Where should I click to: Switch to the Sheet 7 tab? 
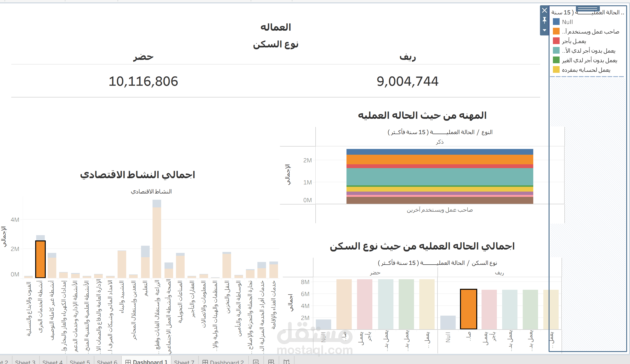(x=184, y=362)
